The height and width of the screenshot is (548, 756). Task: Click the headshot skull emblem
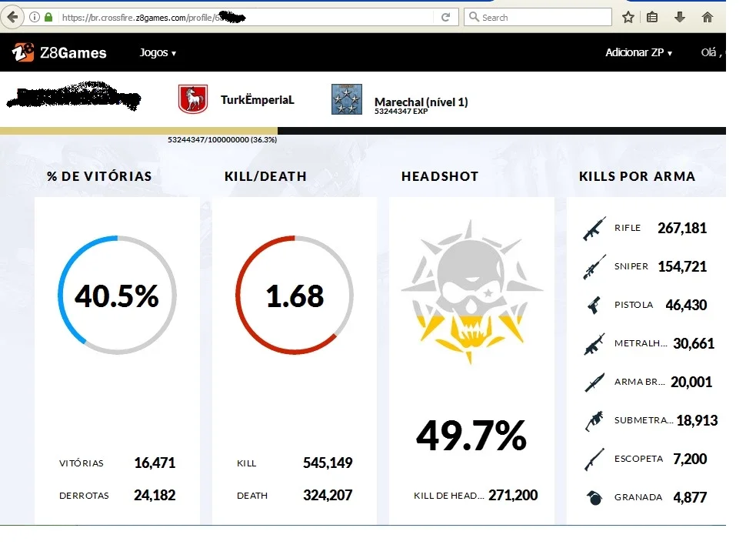(x=471, y=292)
